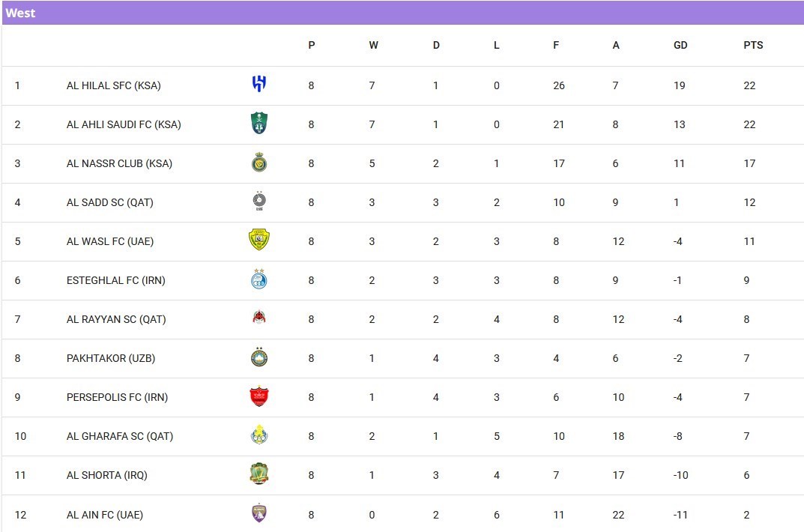Open the AL HILAL SFC (KSA) team link
The image size is (804, 532).
tap(113, 85)
